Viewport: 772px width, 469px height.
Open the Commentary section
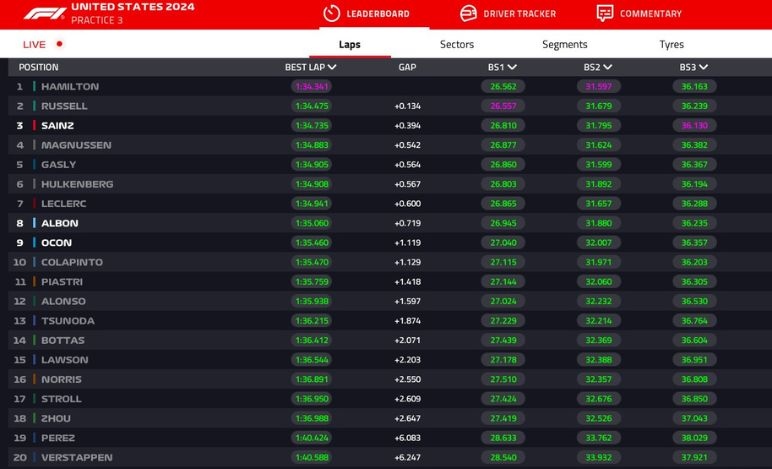(650, 14)
